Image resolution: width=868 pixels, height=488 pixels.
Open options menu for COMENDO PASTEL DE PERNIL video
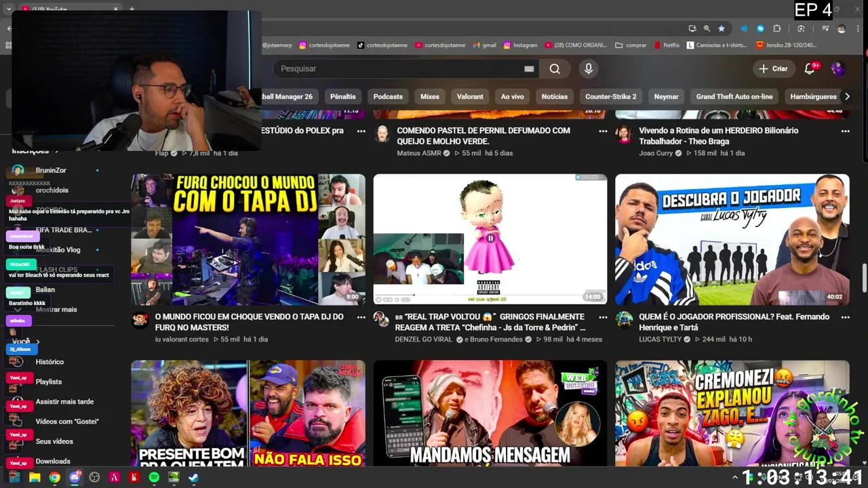pos(603,131)
